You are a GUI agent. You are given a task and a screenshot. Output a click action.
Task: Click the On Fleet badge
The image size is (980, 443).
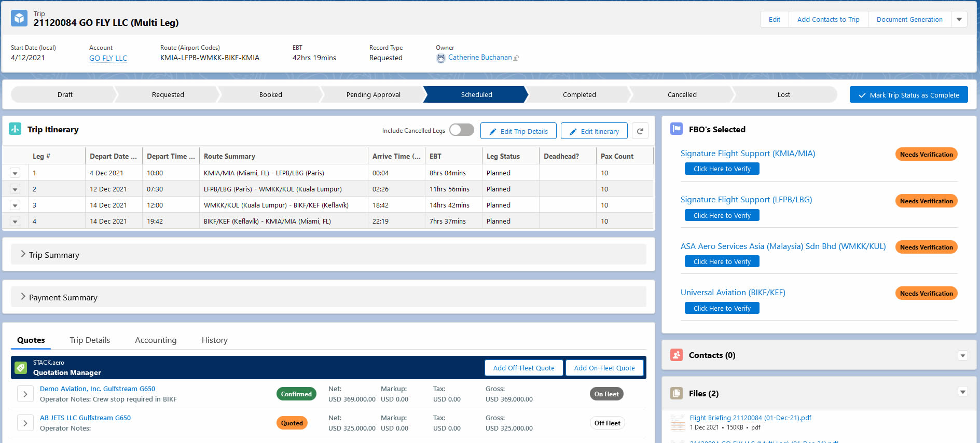606,394
